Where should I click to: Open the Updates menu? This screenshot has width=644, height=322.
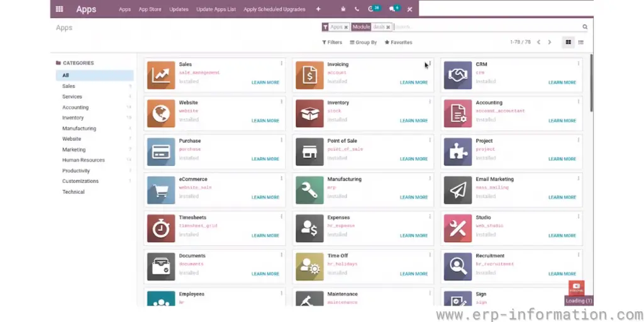[x=179, y=9]
